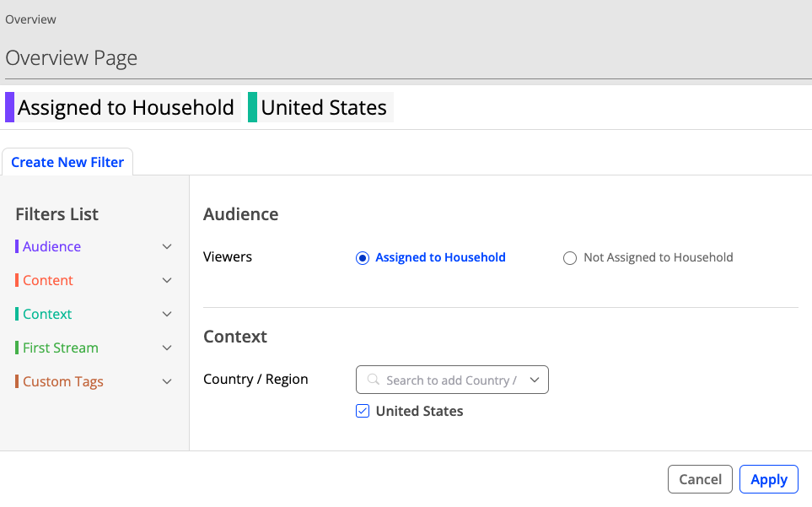Viewport: 812px width, 507px height.
Task: Click the Audience section heading
Action: [x=241, y=214]
